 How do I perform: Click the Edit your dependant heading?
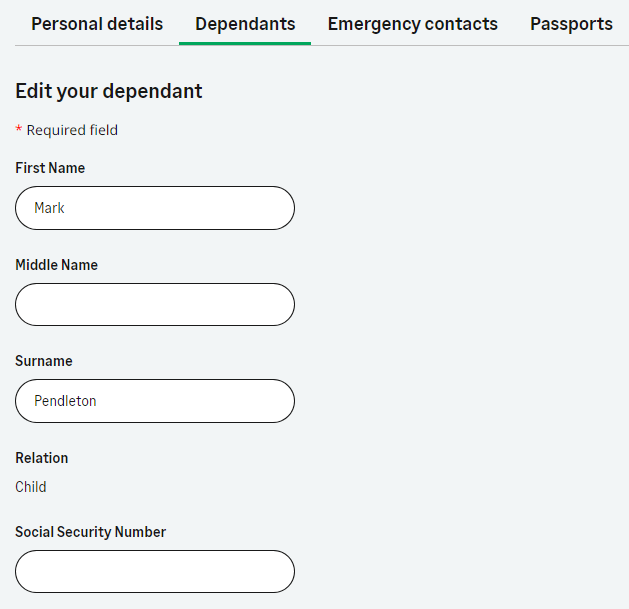coord(109,91)
